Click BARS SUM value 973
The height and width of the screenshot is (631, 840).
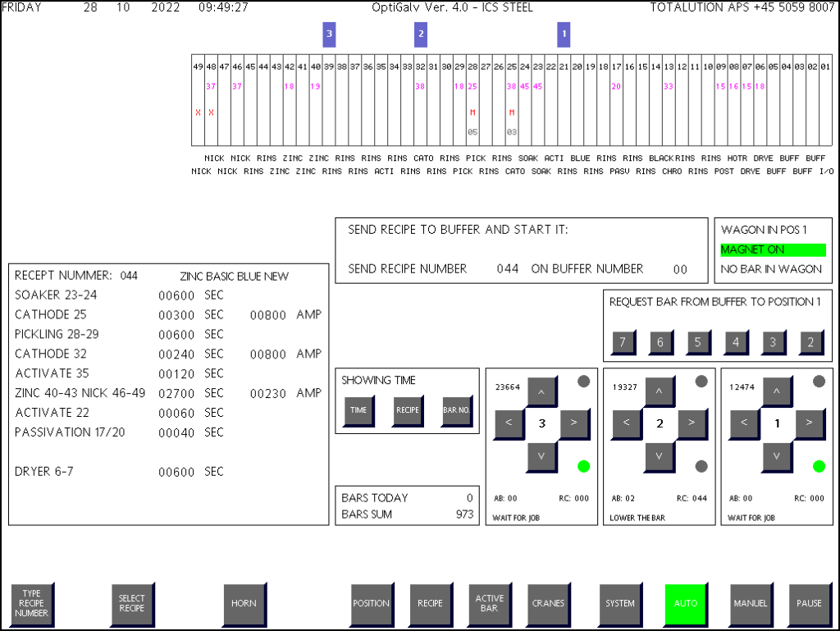point(464,514)
